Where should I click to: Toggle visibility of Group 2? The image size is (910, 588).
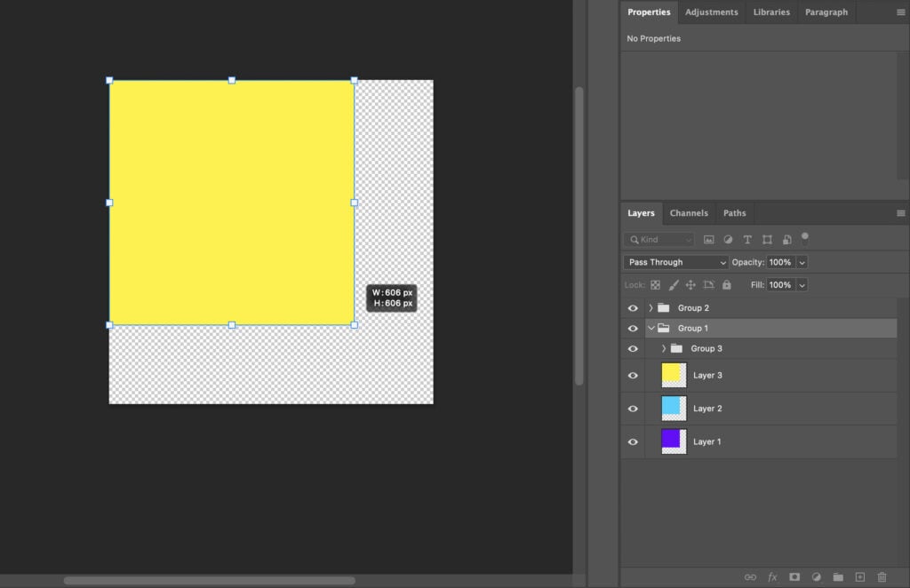click(x=633, y=307)
